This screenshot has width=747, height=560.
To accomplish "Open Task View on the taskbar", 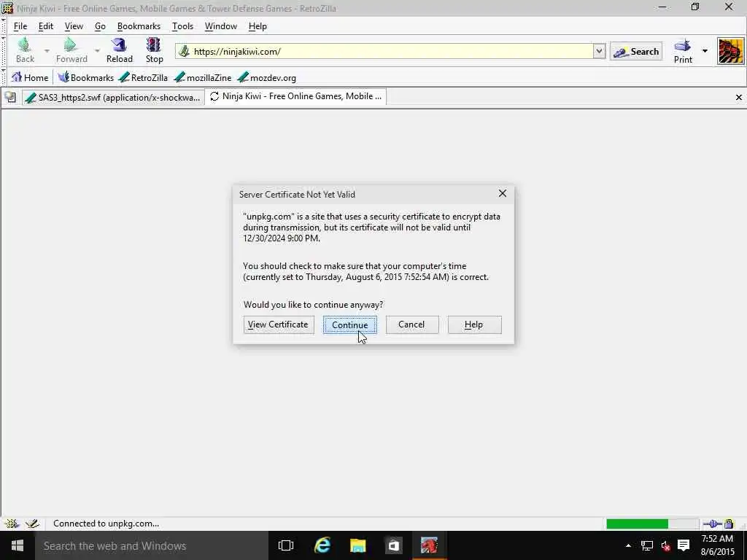I will [x=286, y=545].
